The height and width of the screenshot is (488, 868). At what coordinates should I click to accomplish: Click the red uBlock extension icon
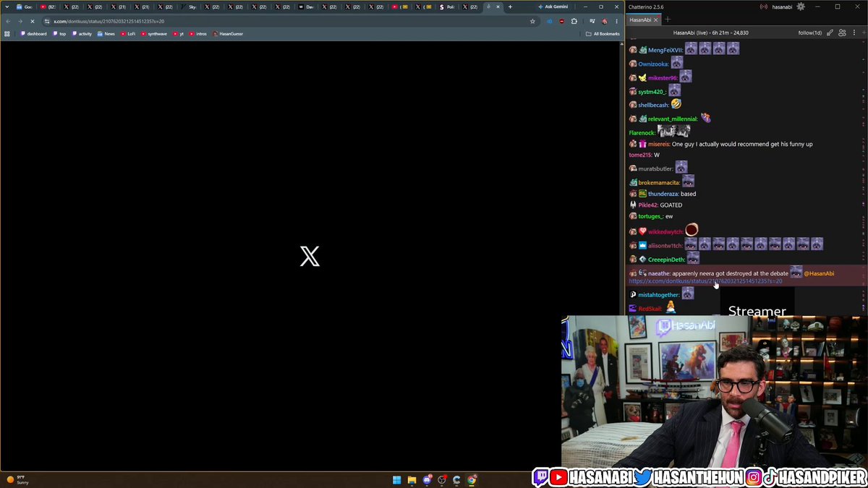562,21
